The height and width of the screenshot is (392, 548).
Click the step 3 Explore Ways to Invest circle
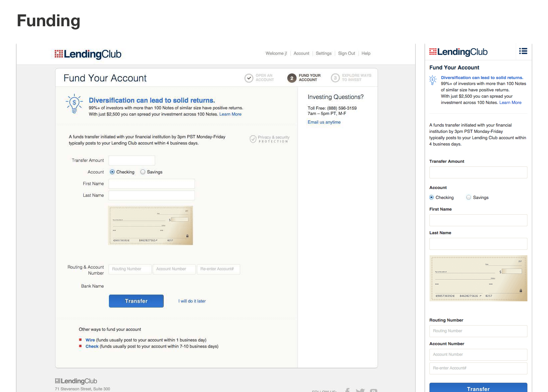coord(335,78)
